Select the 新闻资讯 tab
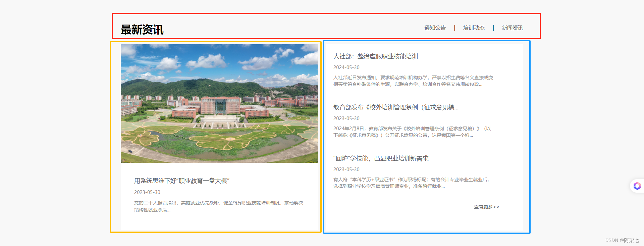Image resolution: width=644 pixels, height=246 pixels. [512, 28]
